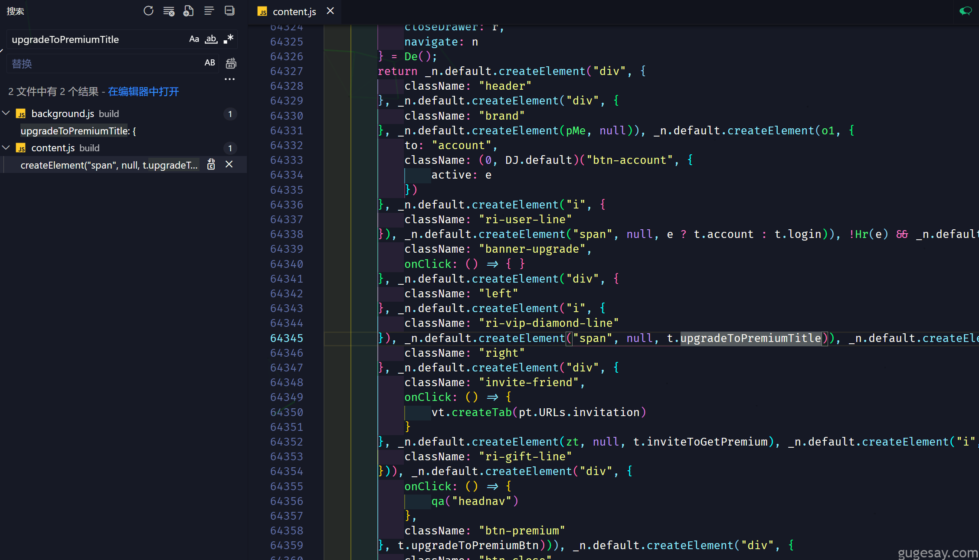Refresh the search results

click(148, 11)
